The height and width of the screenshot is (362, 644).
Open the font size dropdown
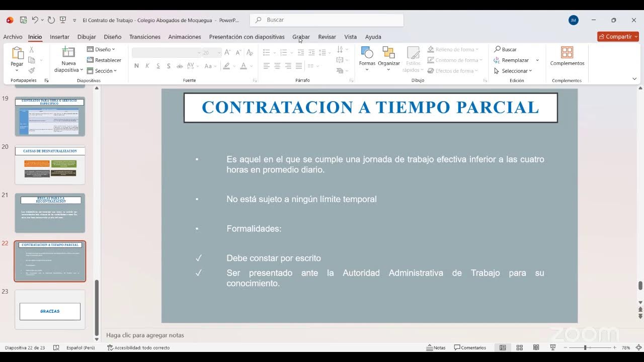219,53
